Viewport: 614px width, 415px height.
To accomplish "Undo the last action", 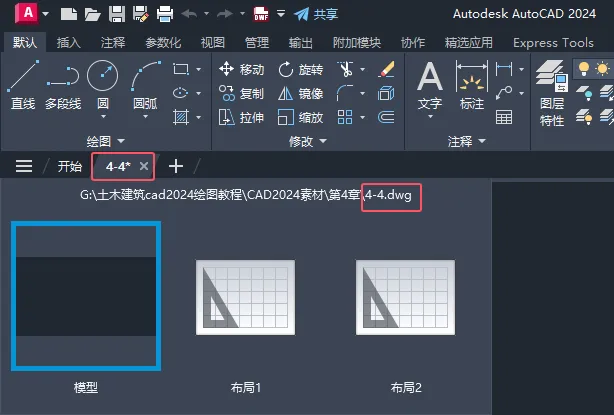I will (189, 14).
